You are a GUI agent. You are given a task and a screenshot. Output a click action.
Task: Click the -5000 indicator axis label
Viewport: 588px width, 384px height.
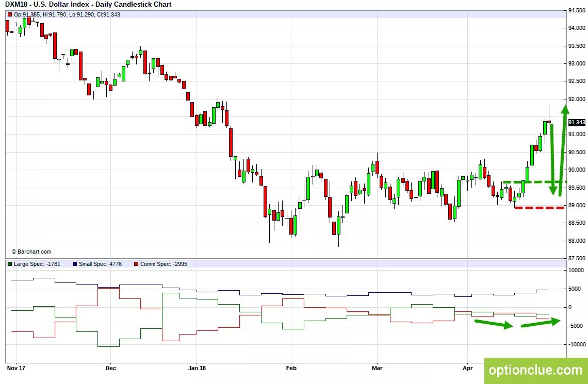pos(575,326)
